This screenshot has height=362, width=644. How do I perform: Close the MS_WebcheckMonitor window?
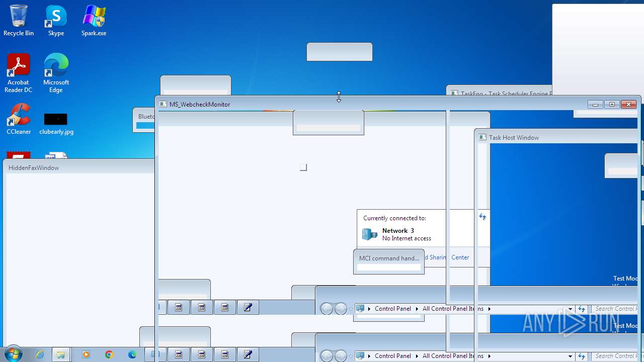(628, 105)
